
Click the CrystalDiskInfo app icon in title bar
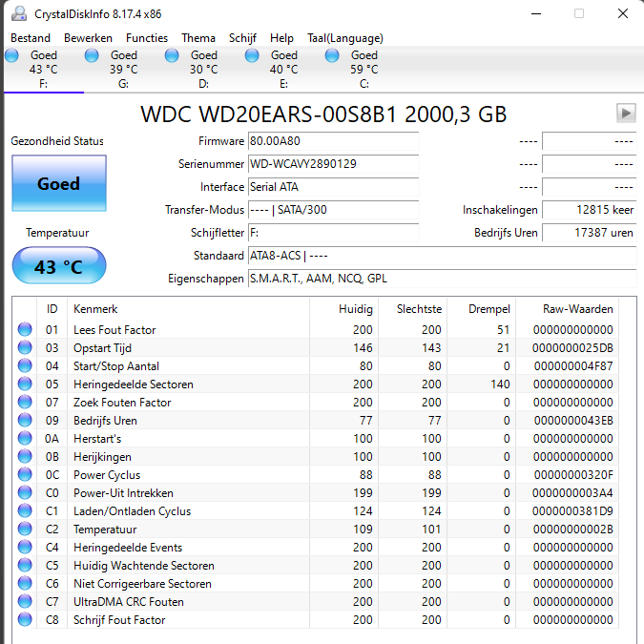point(19,14)
